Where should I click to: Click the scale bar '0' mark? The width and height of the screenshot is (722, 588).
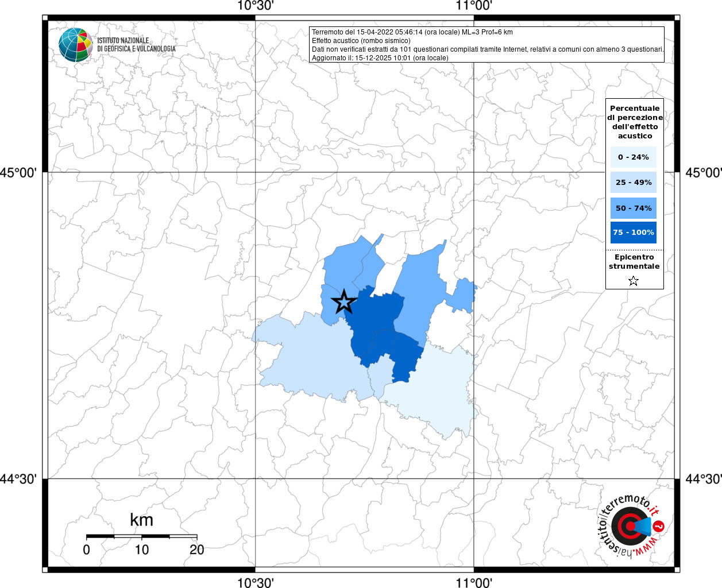coord(86,550)
